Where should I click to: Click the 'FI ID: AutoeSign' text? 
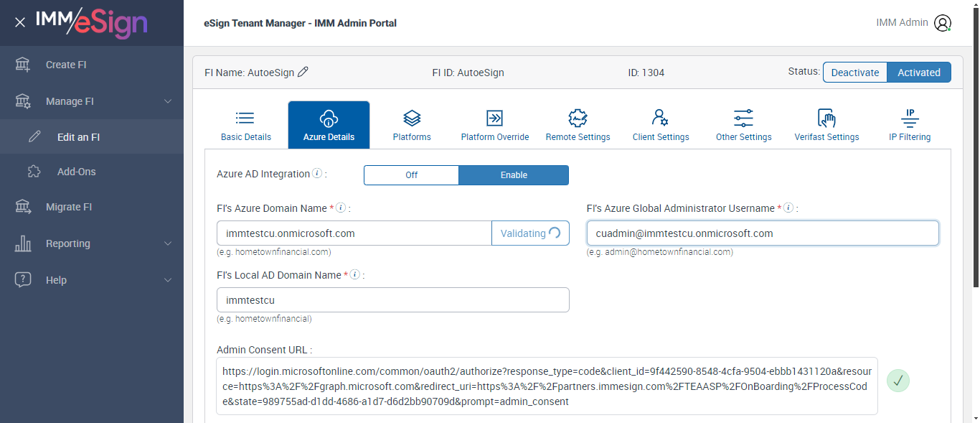click(x=468, y=73)
